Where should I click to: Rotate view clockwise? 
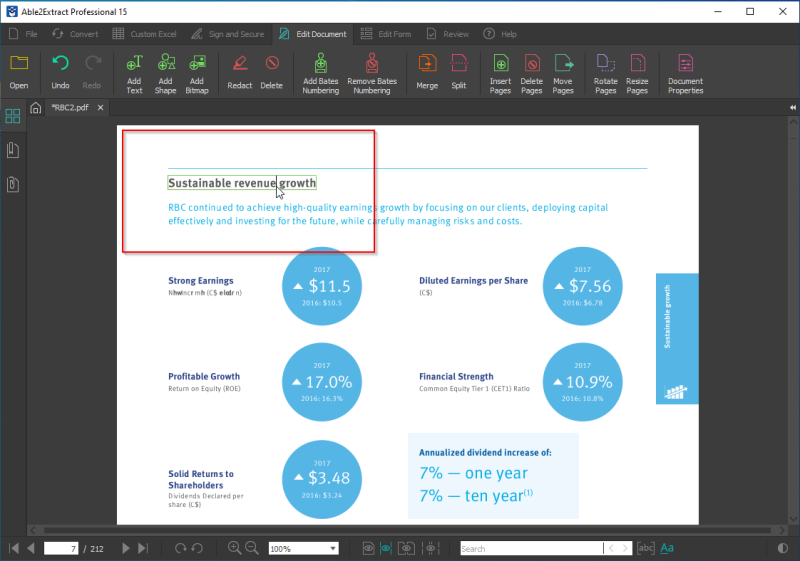coord(180,548)
